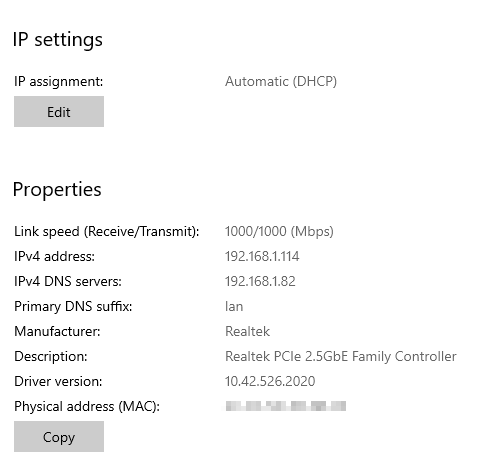488x465 pixels.
Task: Click the Manufacturer value Realtek
Action: click(x=247, y=331)
